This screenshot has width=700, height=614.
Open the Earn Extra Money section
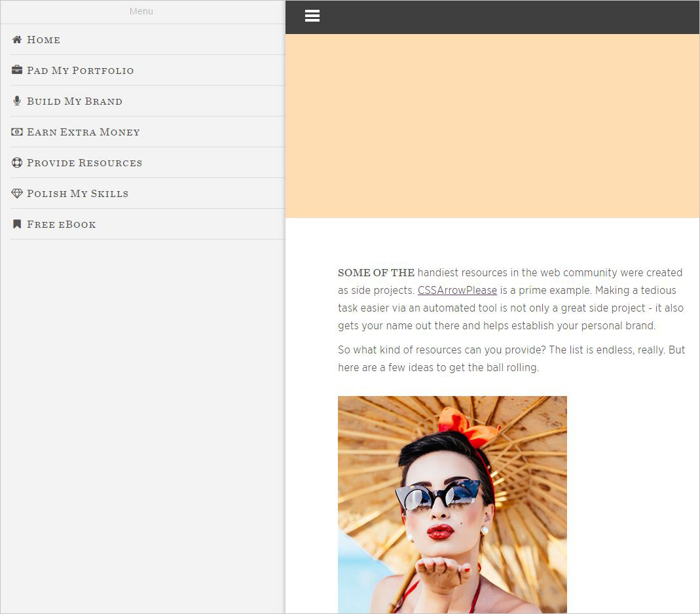click(x=147, y=132)
